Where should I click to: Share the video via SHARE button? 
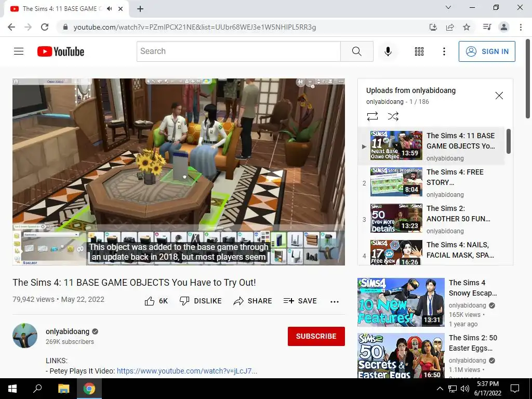coord(252,301)
